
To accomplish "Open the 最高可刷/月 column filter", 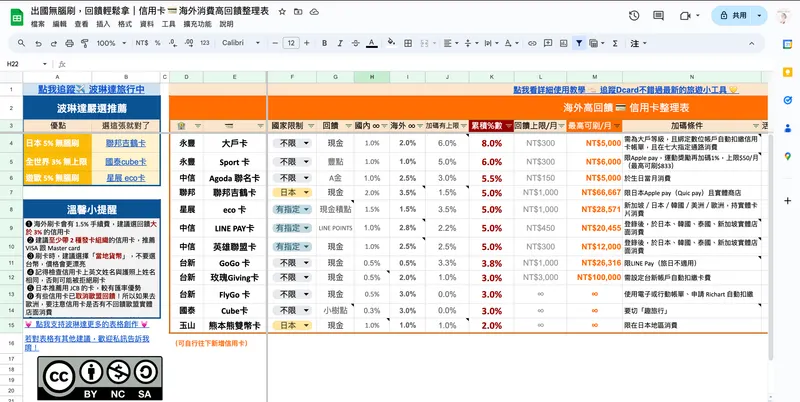I will [x=617, y=126].
